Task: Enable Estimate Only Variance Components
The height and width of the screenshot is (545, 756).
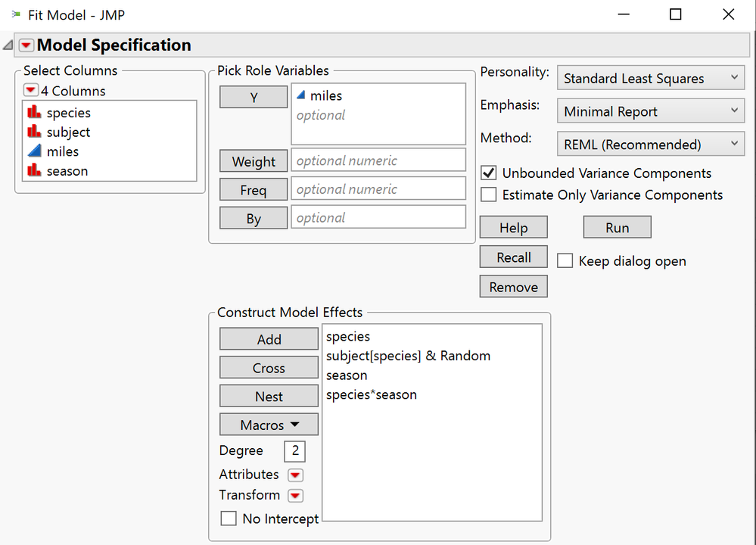Action: click(x=488, y=195)
